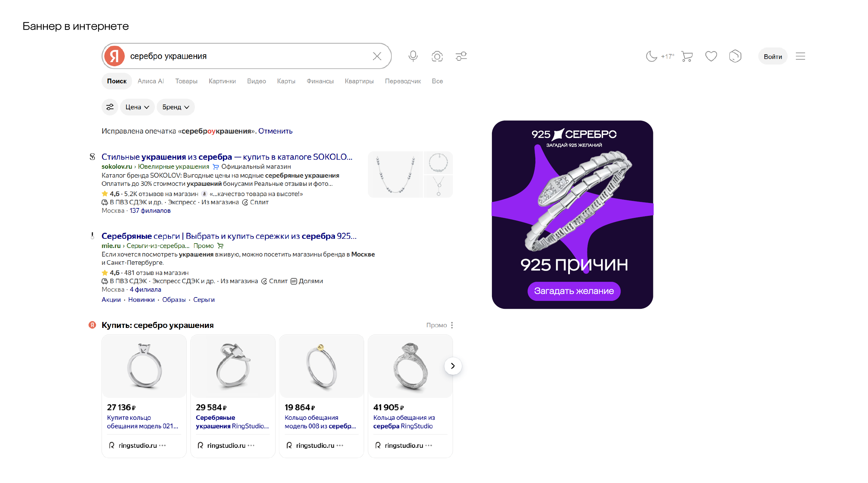The image size is (868, 483).
Task: Open weather widget showing +17°
Action: tap(660, 56)
